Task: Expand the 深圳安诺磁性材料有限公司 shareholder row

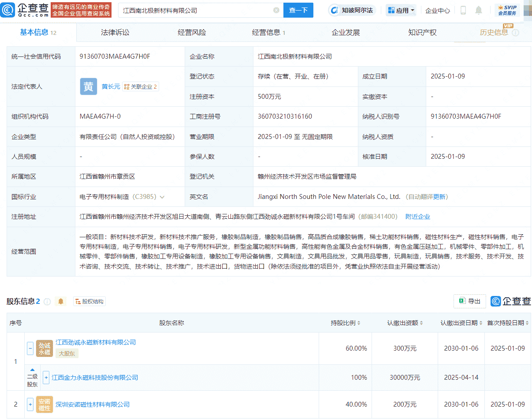Action: [x=30, y=404]
